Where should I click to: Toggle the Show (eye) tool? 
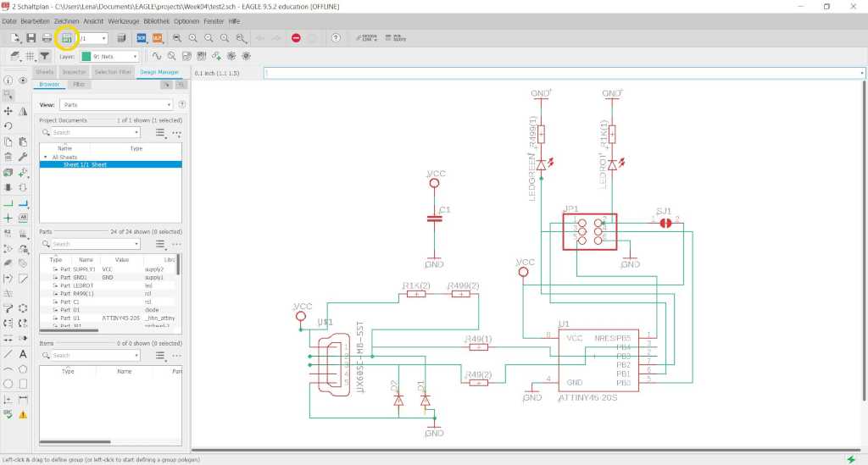23,80
